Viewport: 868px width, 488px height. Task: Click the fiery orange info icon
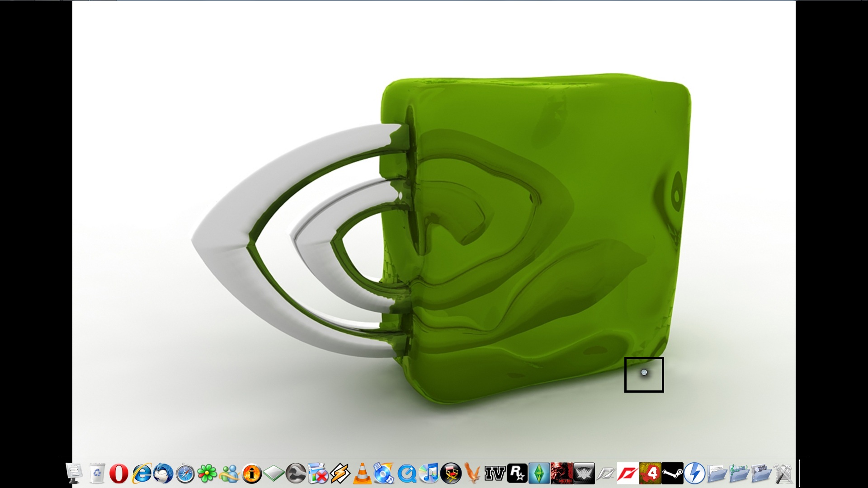[x=251, y=473]
